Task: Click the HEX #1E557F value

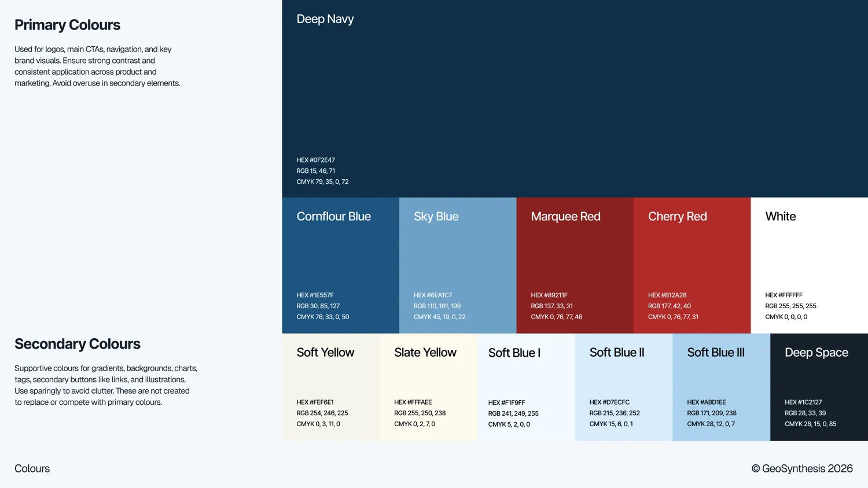Action: pos(315,295)
